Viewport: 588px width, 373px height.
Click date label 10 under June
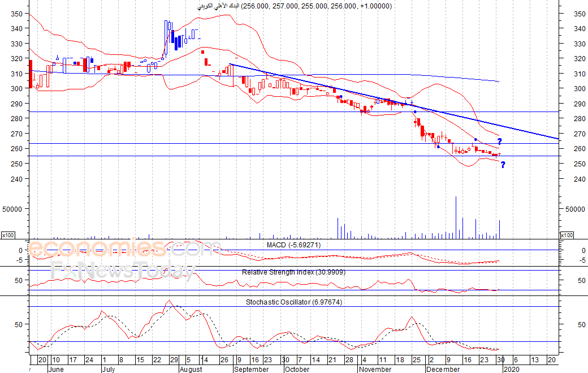pyautogui.click(x=56, y=360)
